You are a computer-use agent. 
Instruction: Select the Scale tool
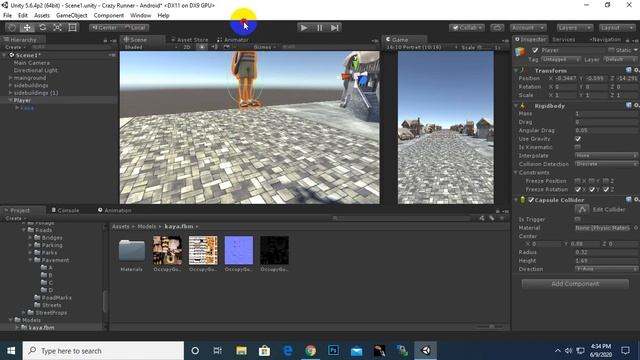57,27
